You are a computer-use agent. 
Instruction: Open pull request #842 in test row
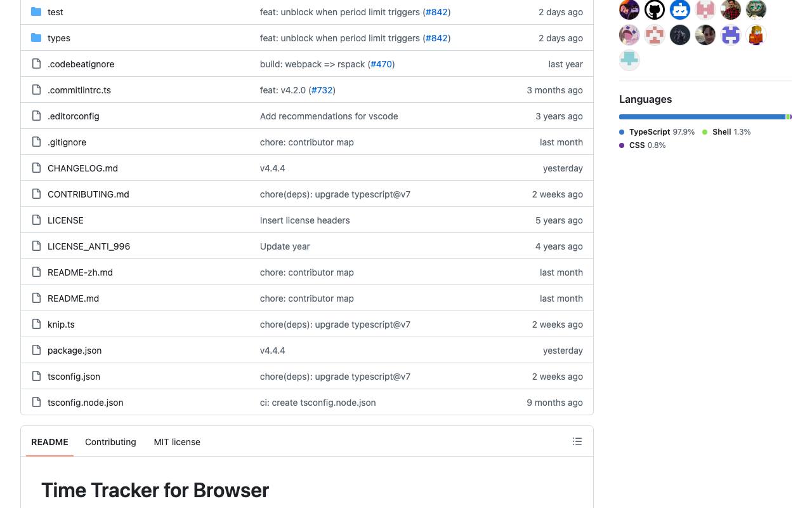click(436, 12)
